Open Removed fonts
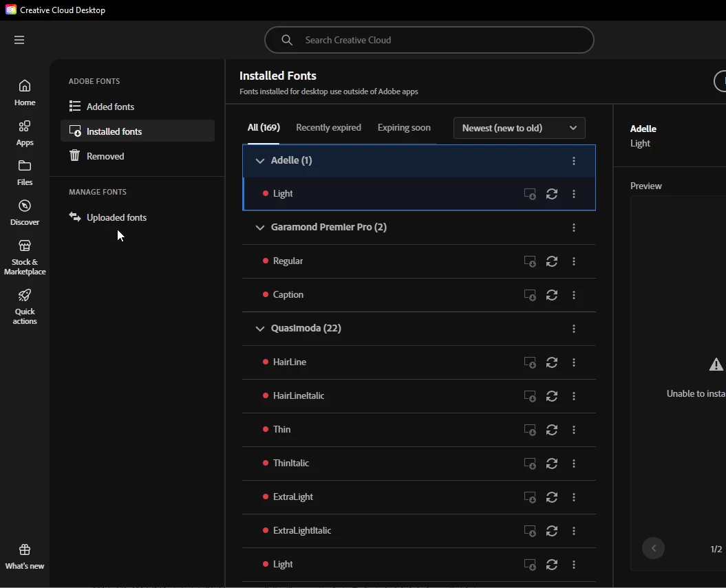Viewport: 726px width, 588px height. click(138, 156)
